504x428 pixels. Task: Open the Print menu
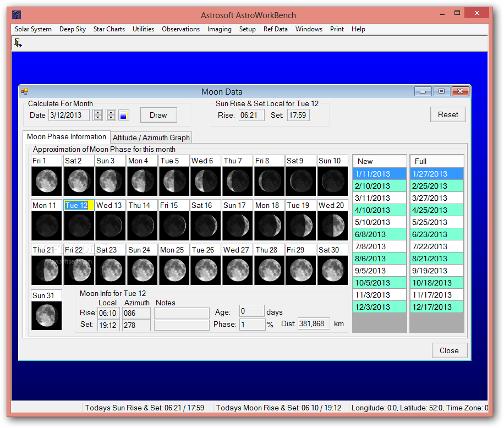(337, 29)
